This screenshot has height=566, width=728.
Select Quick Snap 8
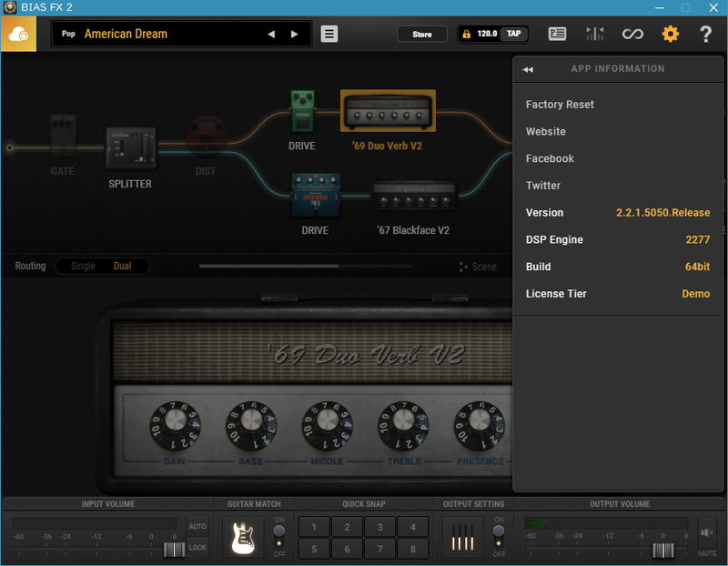click(413, 549)
